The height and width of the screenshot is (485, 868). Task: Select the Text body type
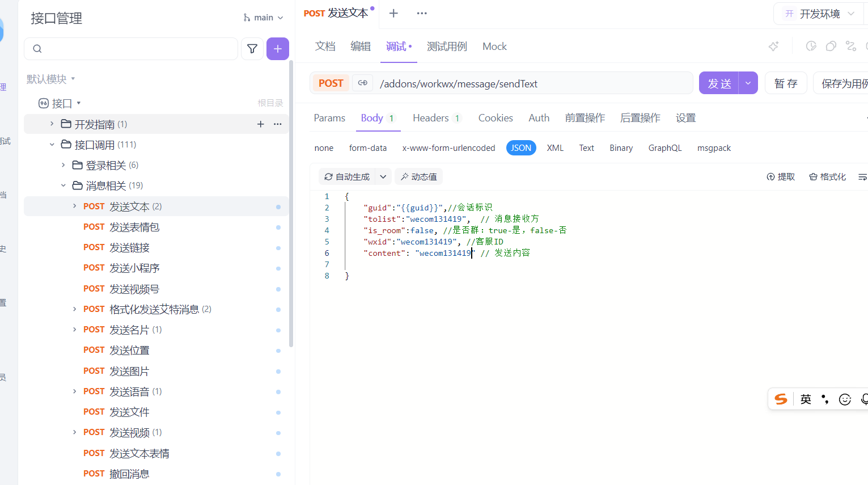click(x=586, y=148)
